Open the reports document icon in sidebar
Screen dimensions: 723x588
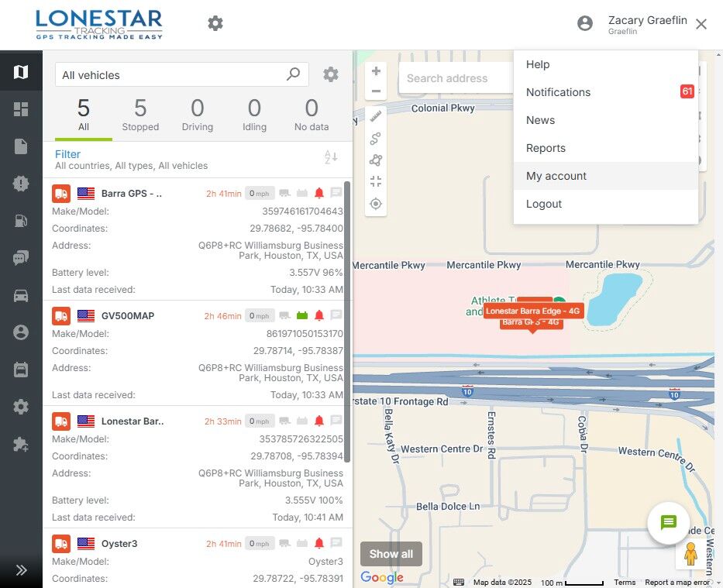click(21, 146)
